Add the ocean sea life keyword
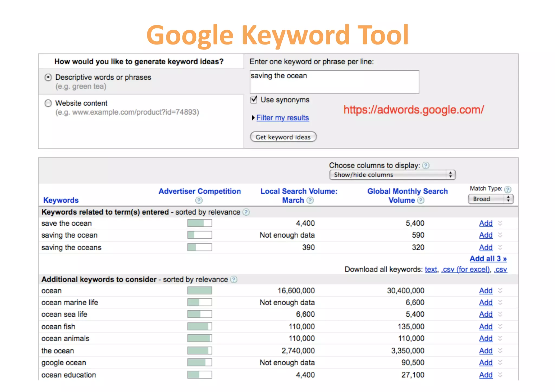 486,314
